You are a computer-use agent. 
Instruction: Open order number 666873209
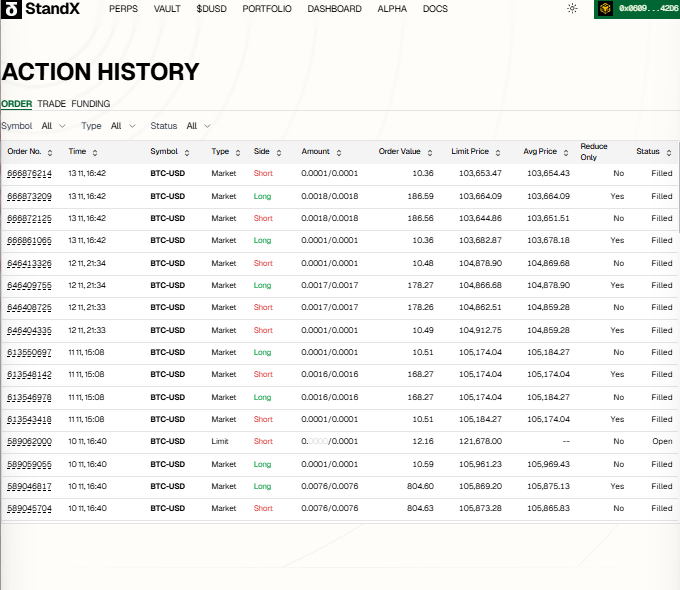point(29,197)
